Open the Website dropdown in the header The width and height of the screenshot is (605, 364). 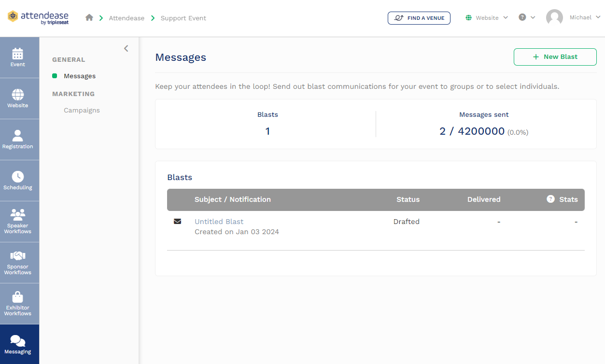pyautogui.click(x=486, y=17)
